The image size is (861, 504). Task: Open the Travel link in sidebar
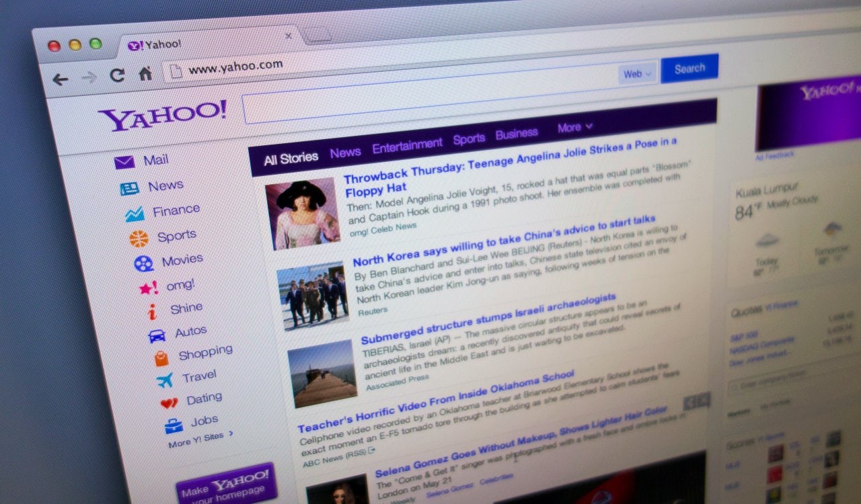[x=199, y=376]
